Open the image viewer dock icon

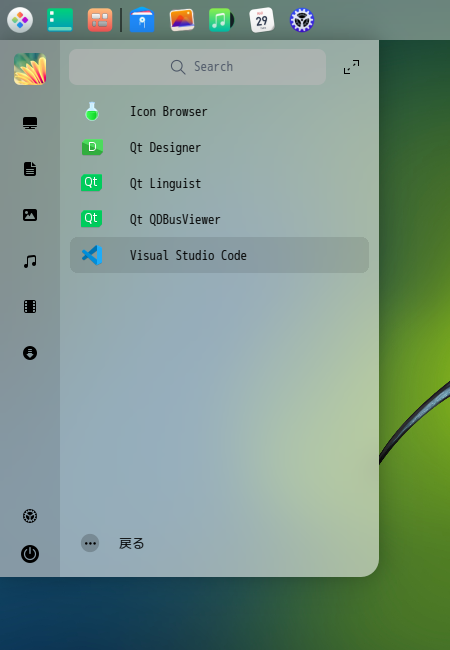click(x=182, y=20)
